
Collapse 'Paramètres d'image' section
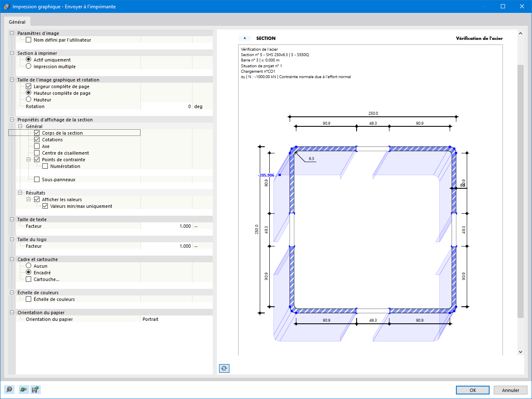tap(12, 33)
